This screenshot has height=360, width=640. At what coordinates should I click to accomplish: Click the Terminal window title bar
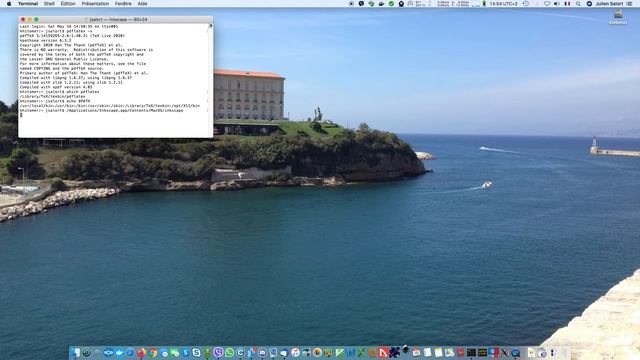tap(116, 19)
